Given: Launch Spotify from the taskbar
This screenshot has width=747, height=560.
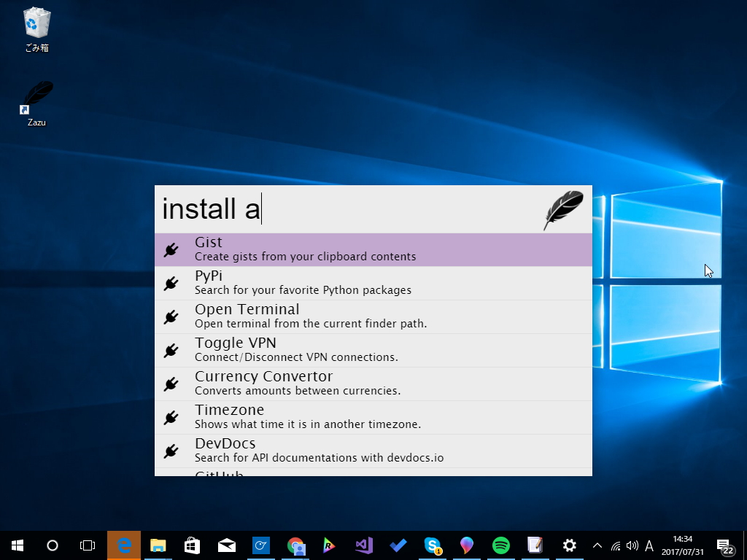Looking at the screenshot, I should pyautogui.click(x=500, y=545).
